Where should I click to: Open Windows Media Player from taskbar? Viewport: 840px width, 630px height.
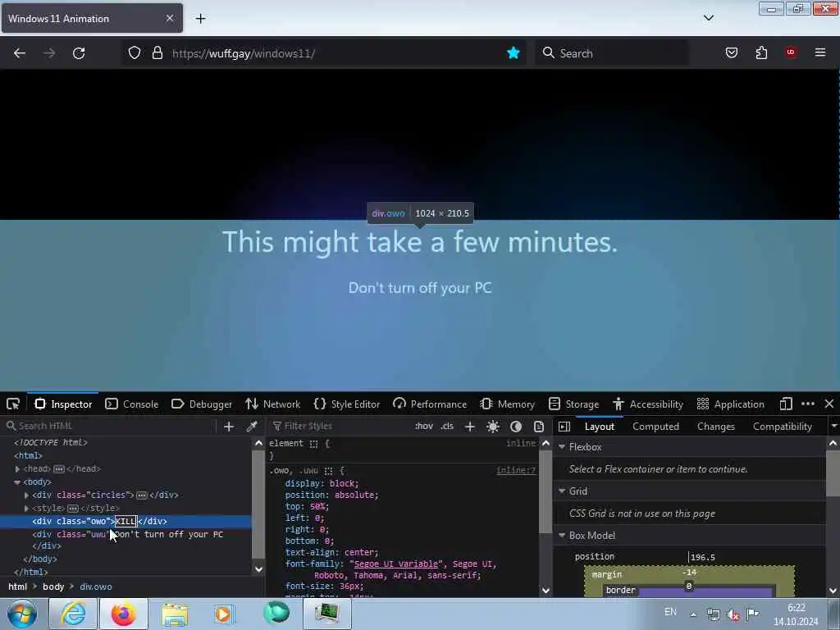coord(224,614)
